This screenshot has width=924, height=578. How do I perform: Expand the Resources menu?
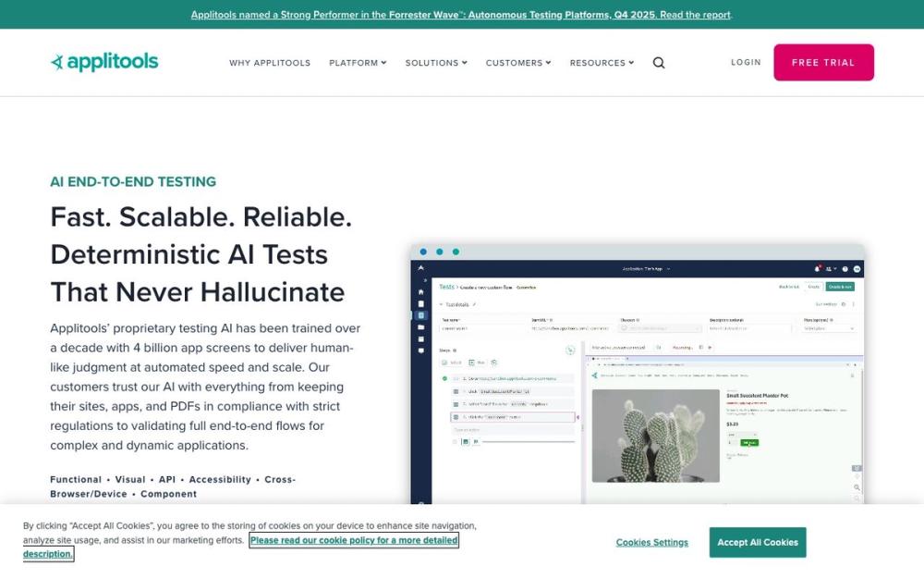[602, 63]
